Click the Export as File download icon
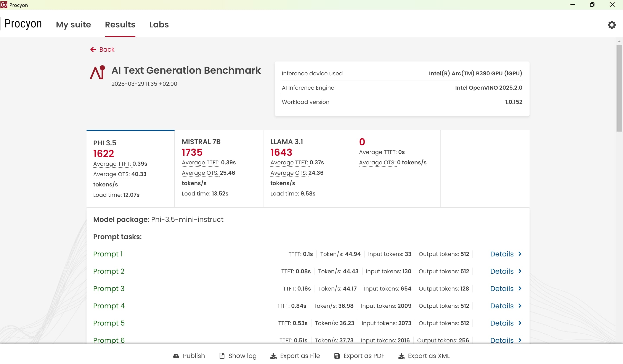 pyautogui.click(x=273, y=356)
